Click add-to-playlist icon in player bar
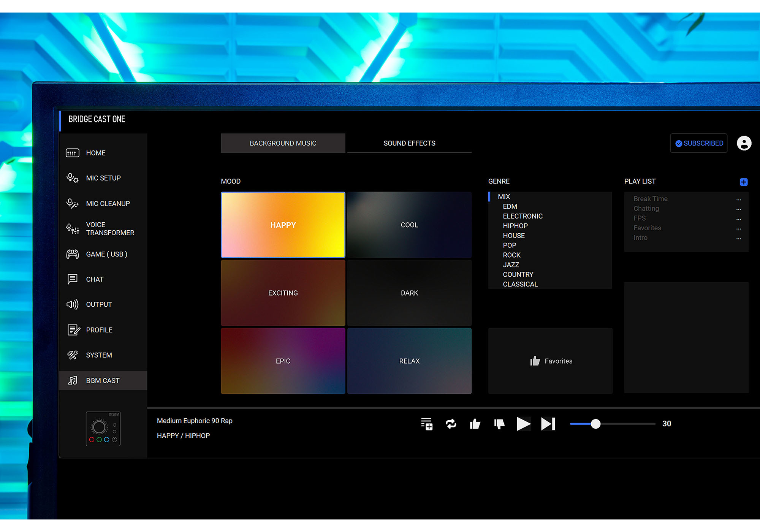Viewport: 760px width, 532px height. [427, 424]
